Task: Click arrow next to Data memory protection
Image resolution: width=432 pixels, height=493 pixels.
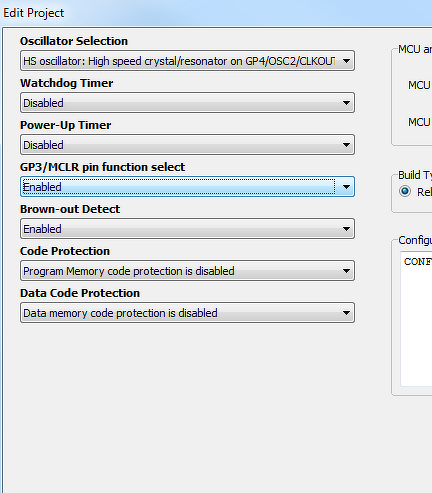Action: 346,313
